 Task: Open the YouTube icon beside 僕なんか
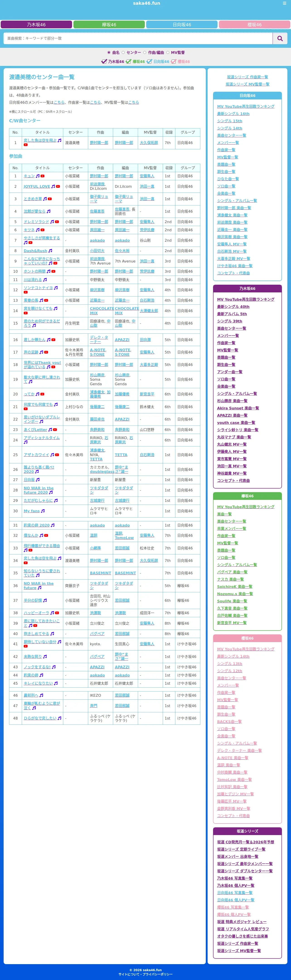pyautogui.click(x=46, y=535)
